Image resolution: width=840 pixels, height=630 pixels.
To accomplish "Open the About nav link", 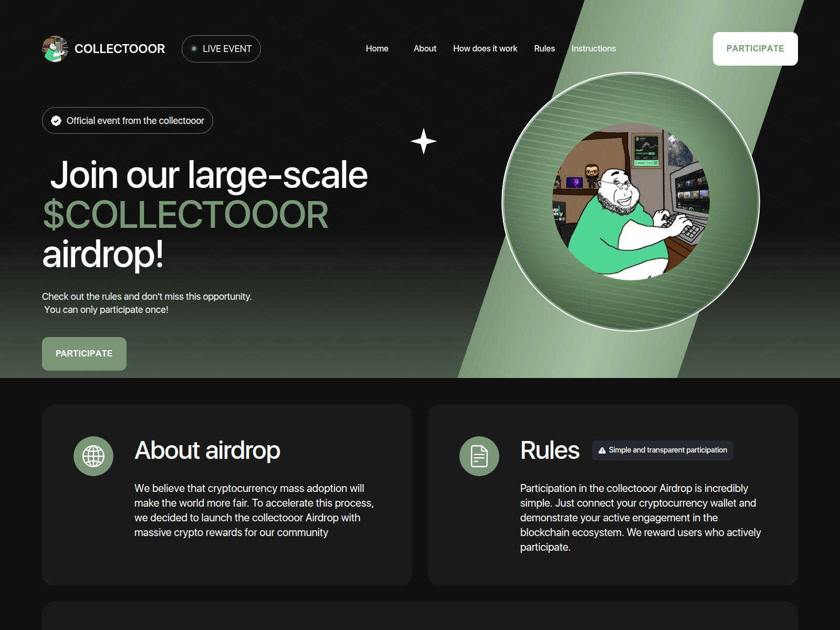I will tap(425, 49).
